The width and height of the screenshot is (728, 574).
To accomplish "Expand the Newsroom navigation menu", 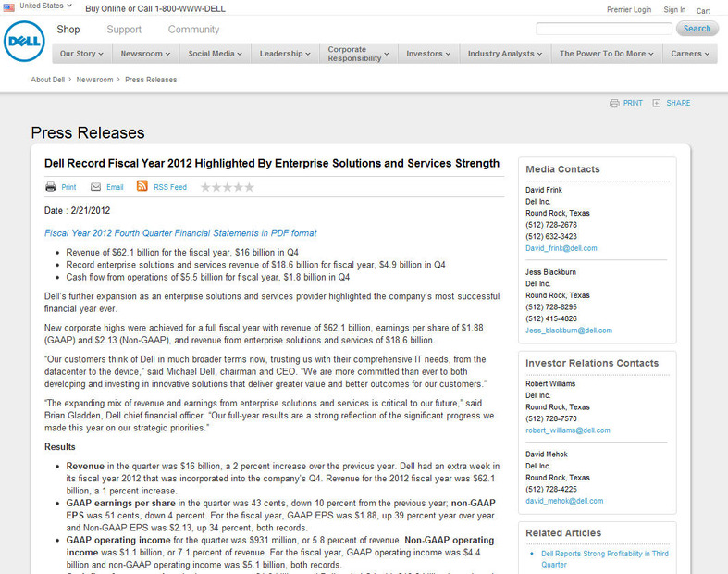I will tap(145, 54).
